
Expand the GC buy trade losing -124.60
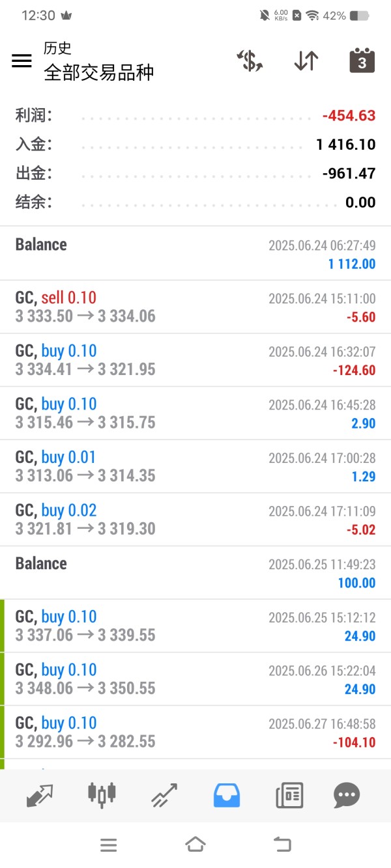point(195,360)
